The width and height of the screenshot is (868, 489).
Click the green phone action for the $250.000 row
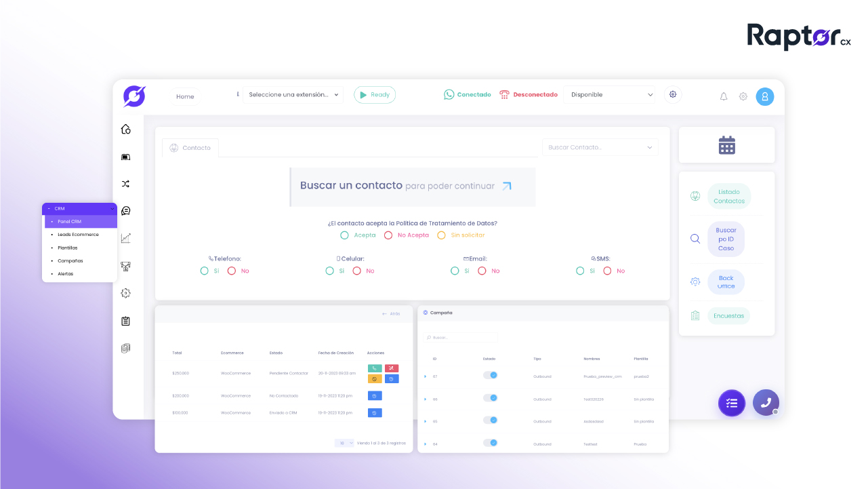coord(375,368)
